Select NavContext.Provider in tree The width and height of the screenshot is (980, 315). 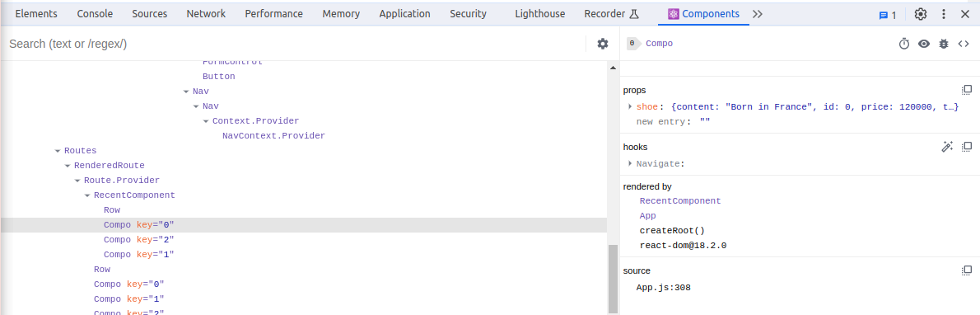click(273, 136)
